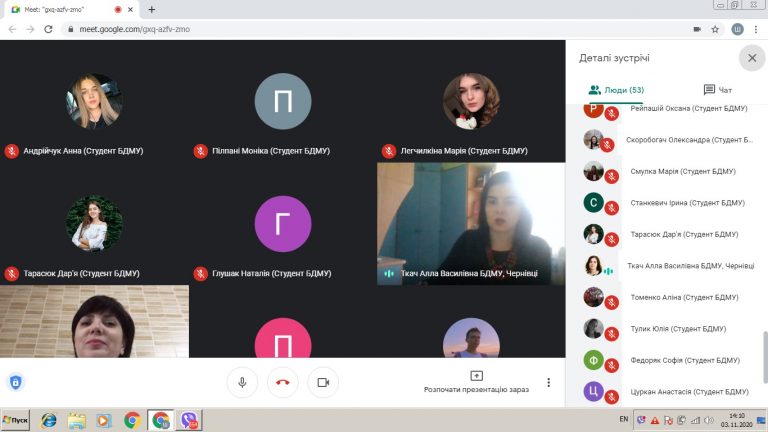Click the participants list vertical scrollbar
Screen dimensions: 768x432
(765, 357)
